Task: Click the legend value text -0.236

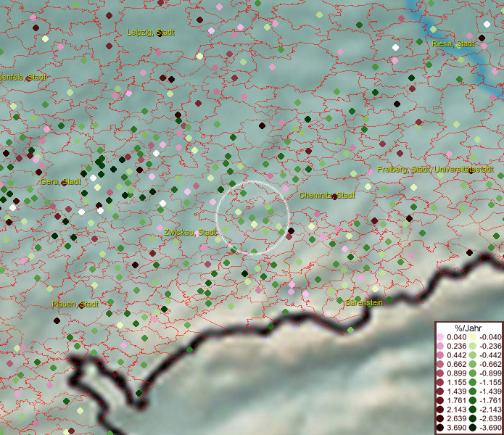Action: point(490,346)
